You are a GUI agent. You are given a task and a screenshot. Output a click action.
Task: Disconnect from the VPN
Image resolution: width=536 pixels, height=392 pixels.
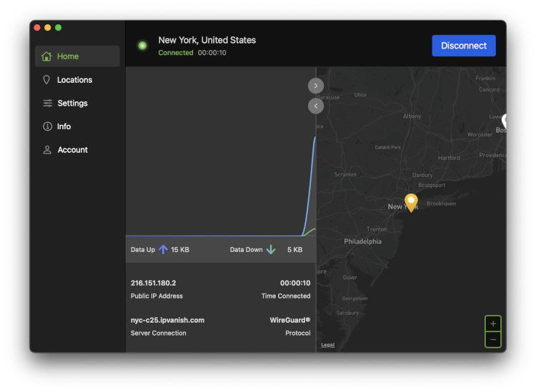pyautogui.click(x=464, y=46)
